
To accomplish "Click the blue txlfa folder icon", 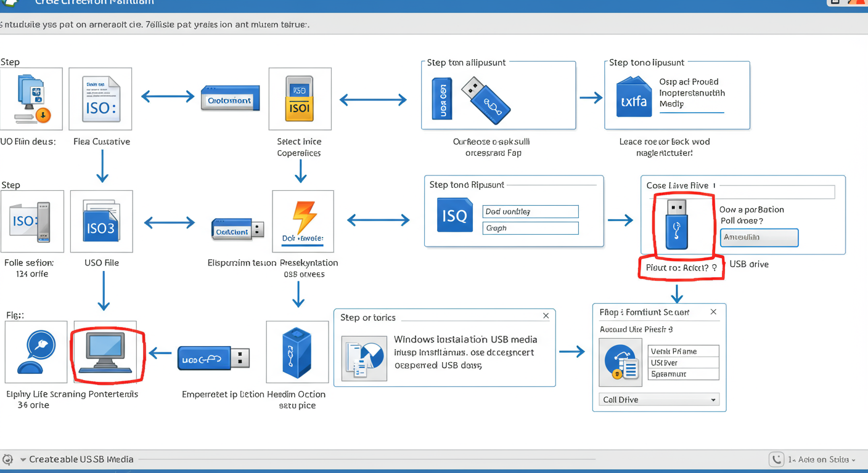I will pos(634,97).
